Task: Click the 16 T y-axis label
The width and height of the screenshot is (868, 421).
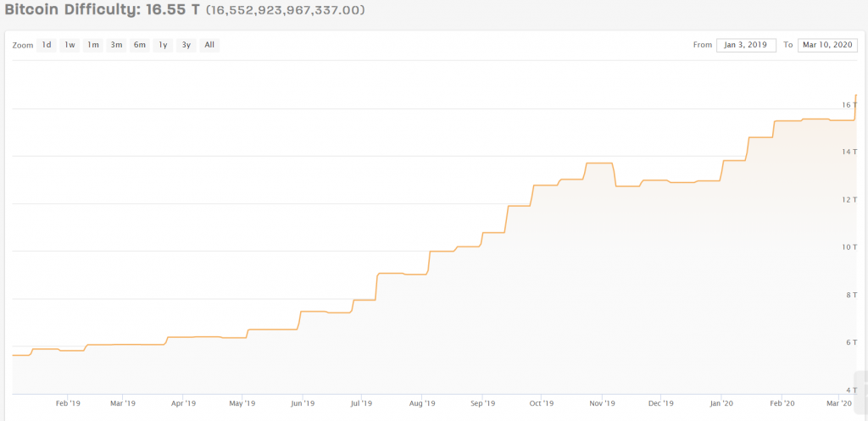Action: pyautogui.click(x=847, y=105)
